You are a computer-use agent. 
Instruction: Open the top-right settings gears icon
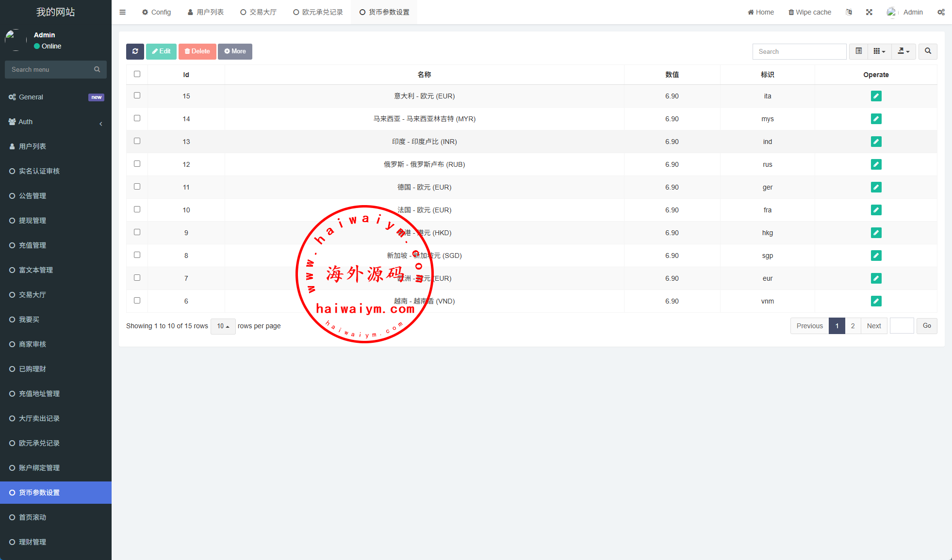click(x=941, y=12)
